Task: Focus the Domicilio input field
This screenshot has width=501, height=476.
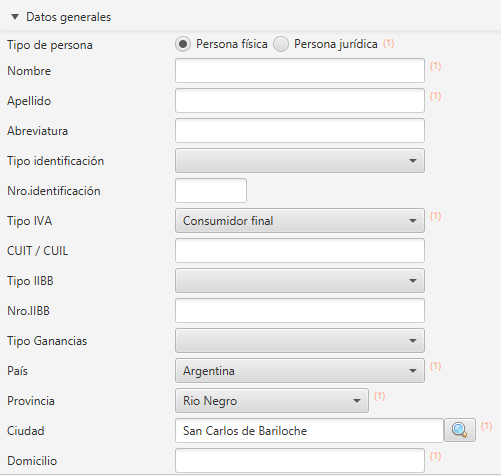Action: pyautogui.click(x=300, y=461)
